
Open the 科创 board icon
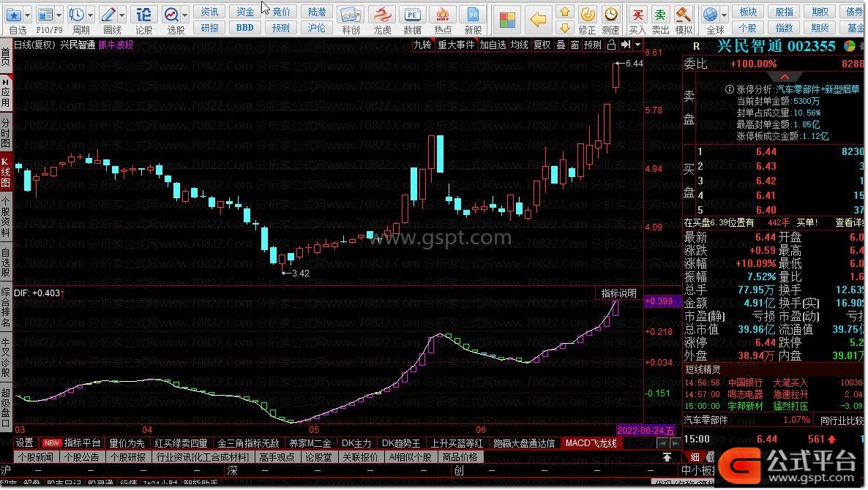[351, 15]
